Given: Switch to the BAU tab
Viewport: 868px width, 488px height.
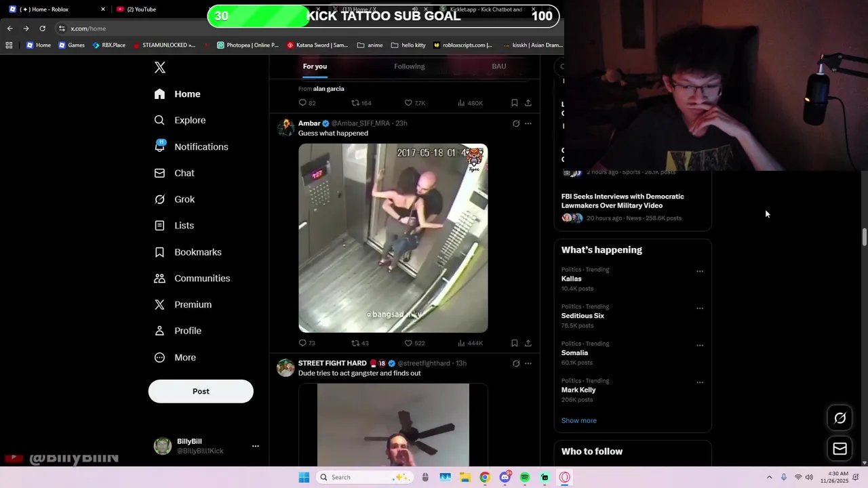Looking at the screenshot, I should [499, 66].
